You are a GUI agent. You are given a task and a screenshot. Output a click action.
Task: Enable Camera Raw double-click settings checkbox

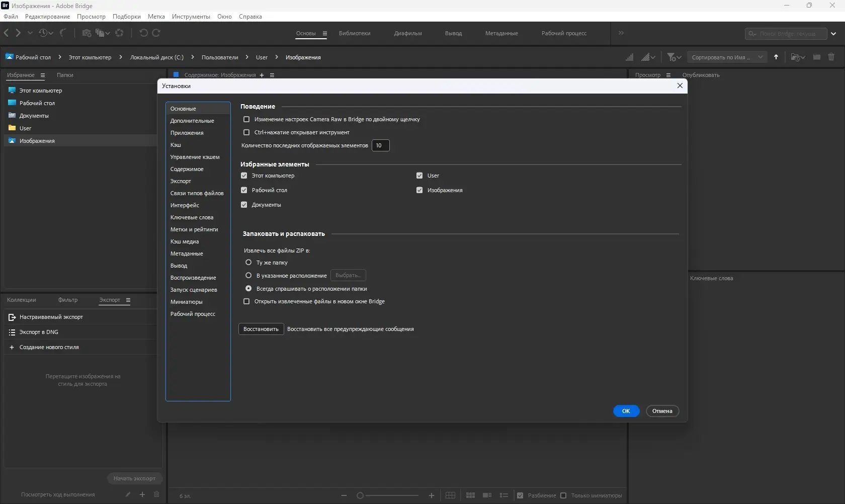(x=246, y=120)
